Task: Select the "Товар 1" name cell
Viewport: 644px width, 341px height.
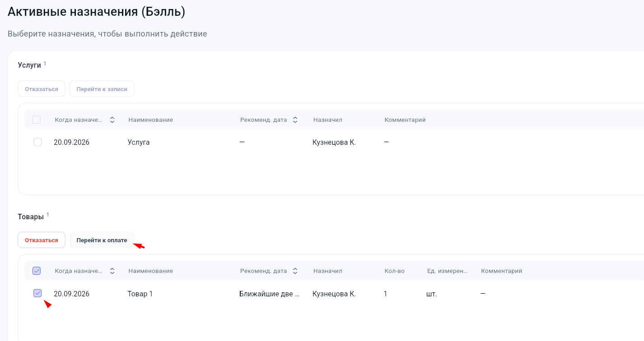Action: 140,294
